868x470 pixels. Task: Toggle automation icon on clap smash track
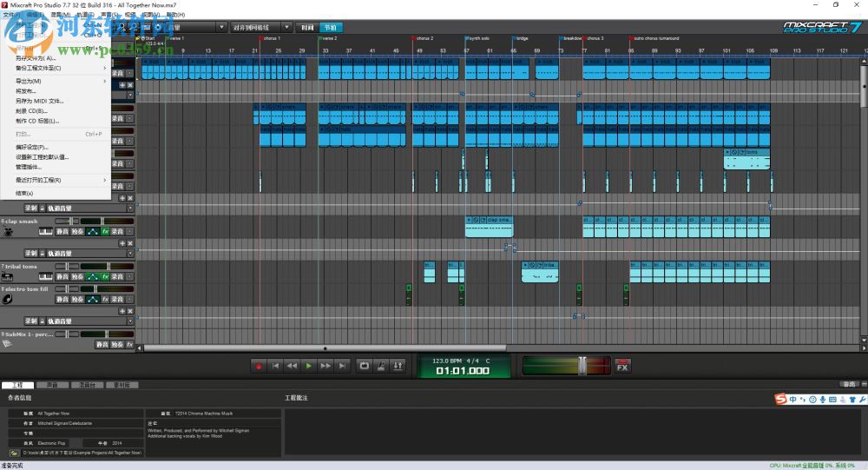pos(93,232)
